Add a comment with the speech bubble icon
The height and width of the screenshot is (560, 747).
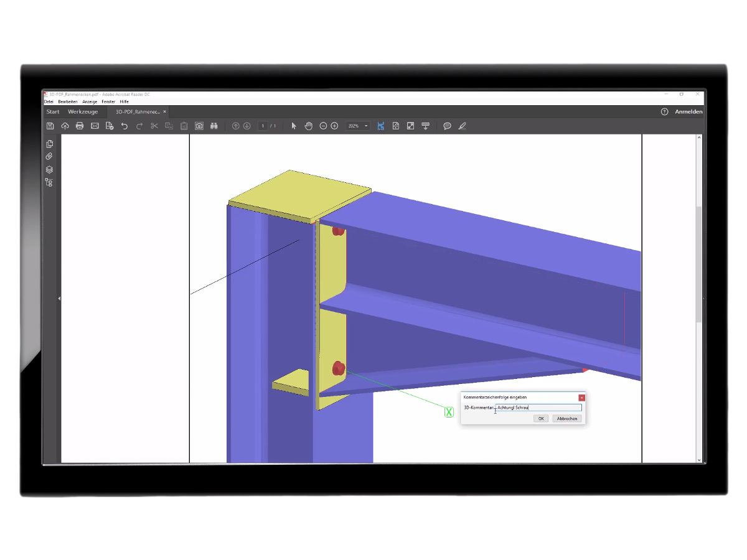tap(448, 126)
